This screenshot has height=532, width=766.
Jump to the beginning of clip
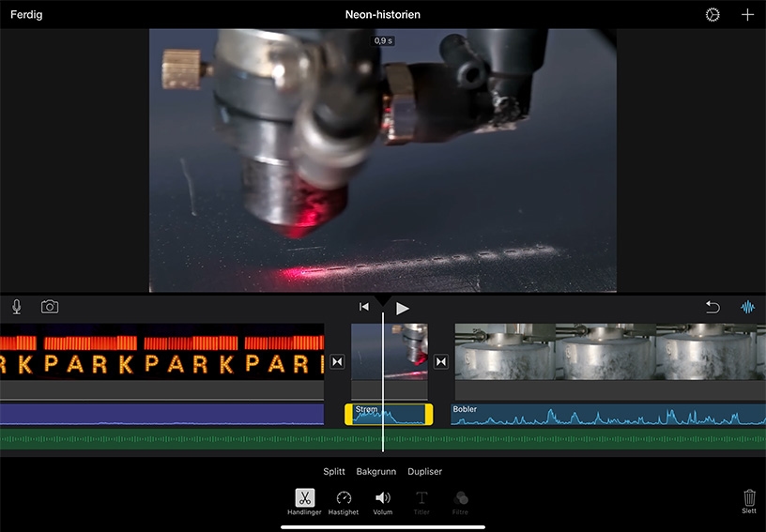coord(364,307)
